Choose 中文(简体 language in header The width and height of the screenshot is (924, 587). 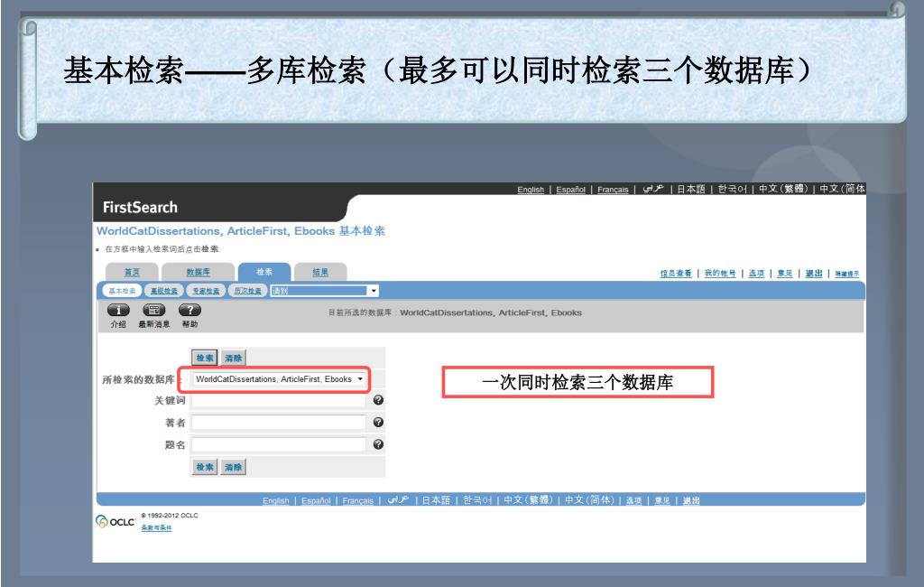coord(842,189)
